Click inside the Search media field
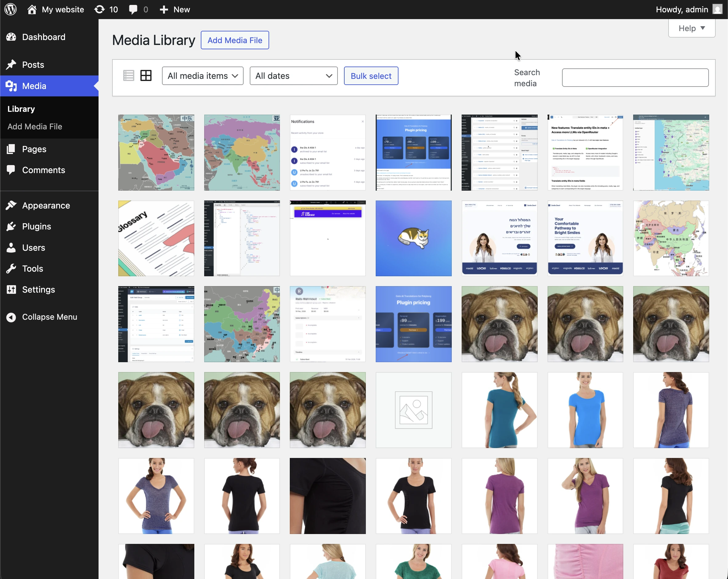Screen dimensions: 728x579 point(634,77)
